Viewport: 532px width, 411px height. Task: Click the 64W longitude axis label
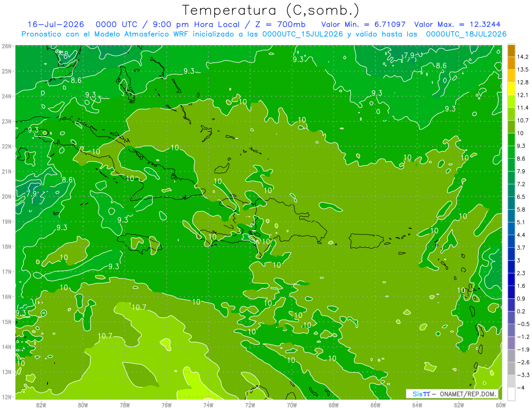point(417,404)
